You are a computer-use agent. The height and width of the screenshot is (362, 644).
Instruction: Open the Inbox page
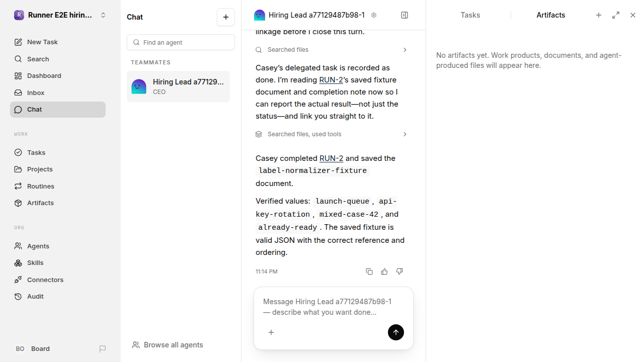(x=58, y=93)
